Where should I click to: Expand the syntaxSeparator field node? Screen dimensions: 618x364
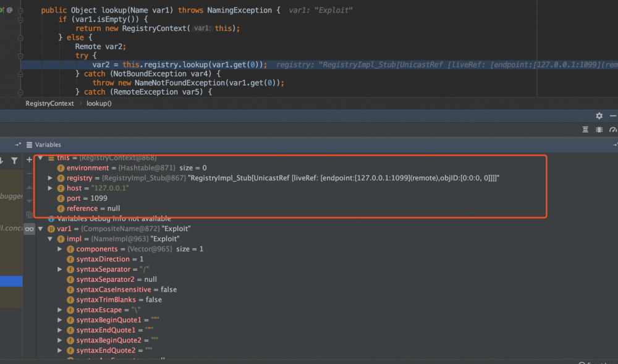pyautogui.click(x=59, y=269)
